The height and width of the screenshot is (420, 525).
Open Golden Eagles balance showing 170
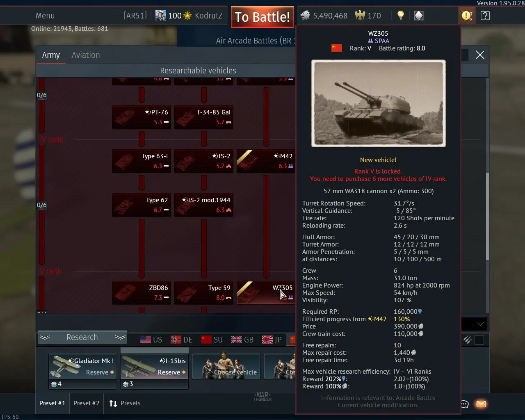tap(368, 16)
